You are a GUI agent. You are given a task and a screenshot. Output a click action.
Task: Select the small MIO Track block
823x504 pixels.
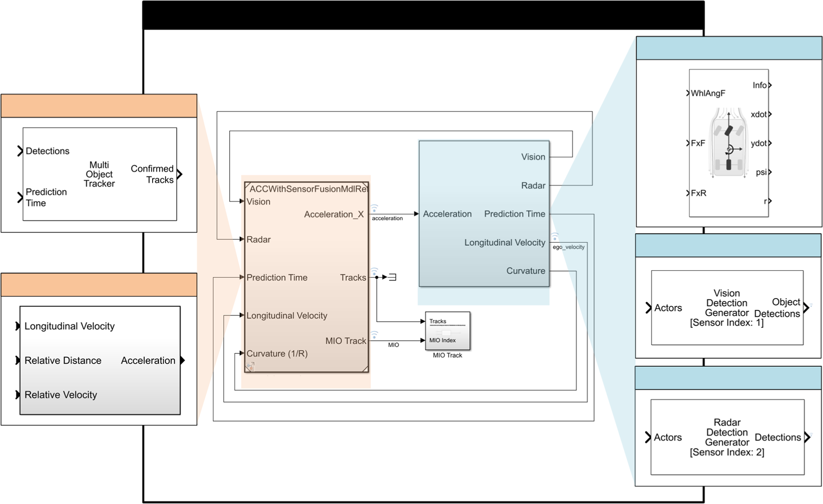pyautogui.click(x=448, y=331)
